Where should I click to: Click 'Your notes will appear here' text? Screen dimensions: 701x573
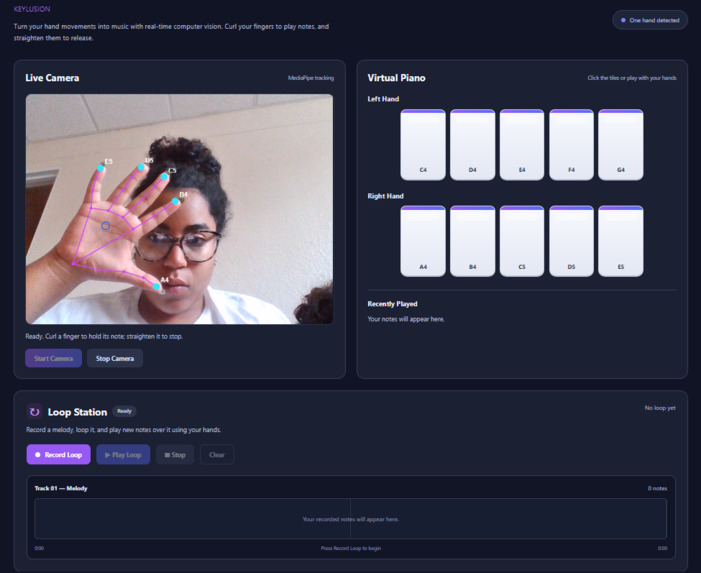(406, 319)
